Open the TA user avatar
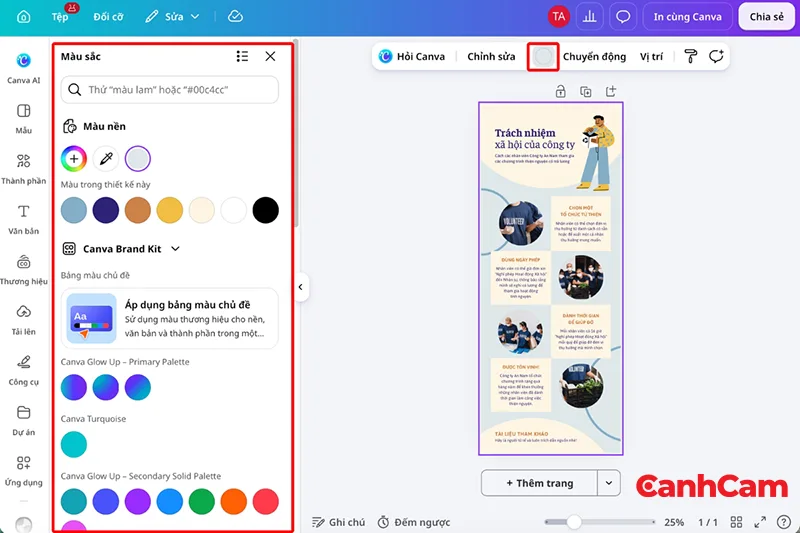 pyautogui.click(x=559, y=17)
